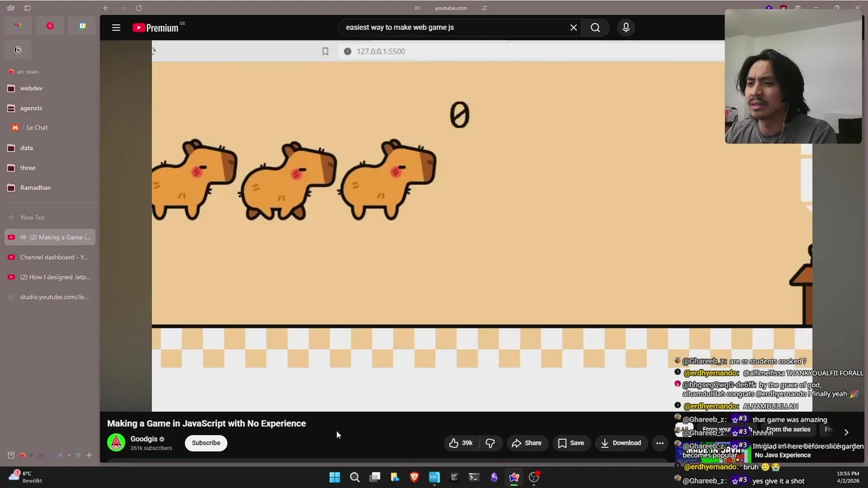Select the 'From the series' filter chip
The image size is (868, 488).
click(788, 430)
